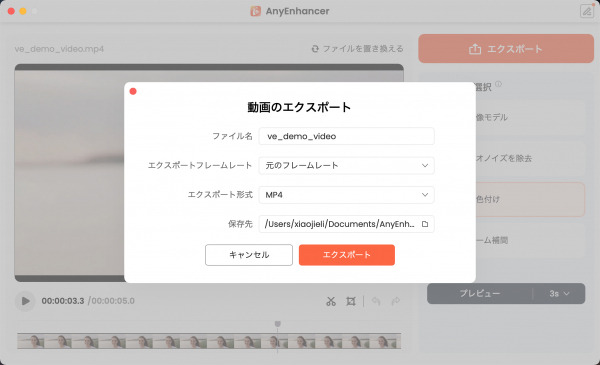Image resolution: width=600 pixels, height=365 pixels.
Task: Expand the エクスポートフレームレート dropdown
Action: 346,165
